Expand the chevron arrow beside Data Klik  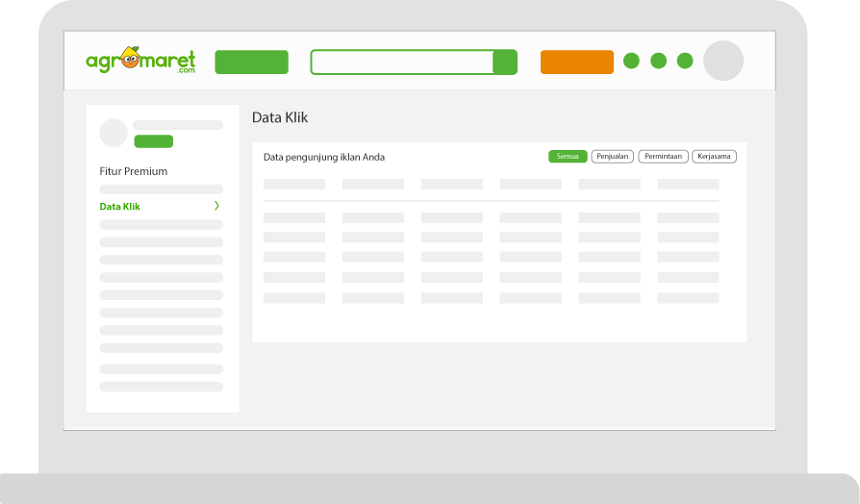(x=216, y=206)
